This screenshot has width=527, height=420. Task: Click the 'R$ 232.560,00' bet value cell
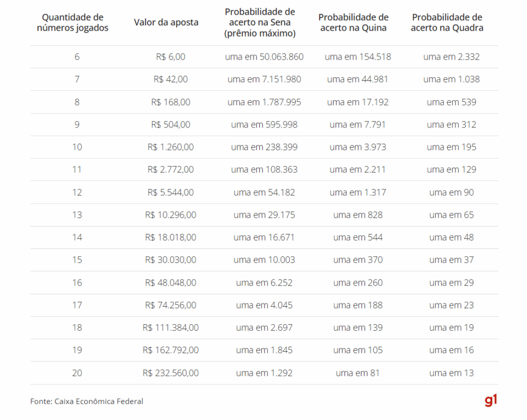tap(171, 373)
